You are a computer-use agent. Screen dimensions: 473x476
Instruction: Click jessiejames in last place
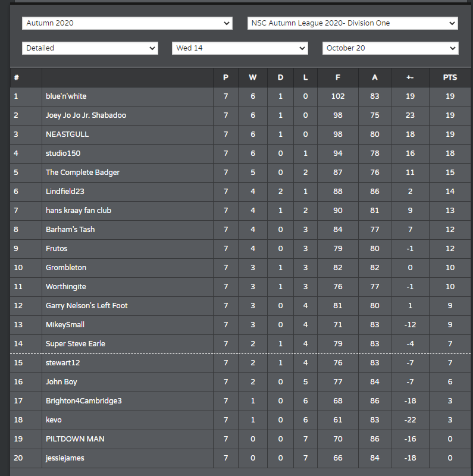tap(65, 458)
